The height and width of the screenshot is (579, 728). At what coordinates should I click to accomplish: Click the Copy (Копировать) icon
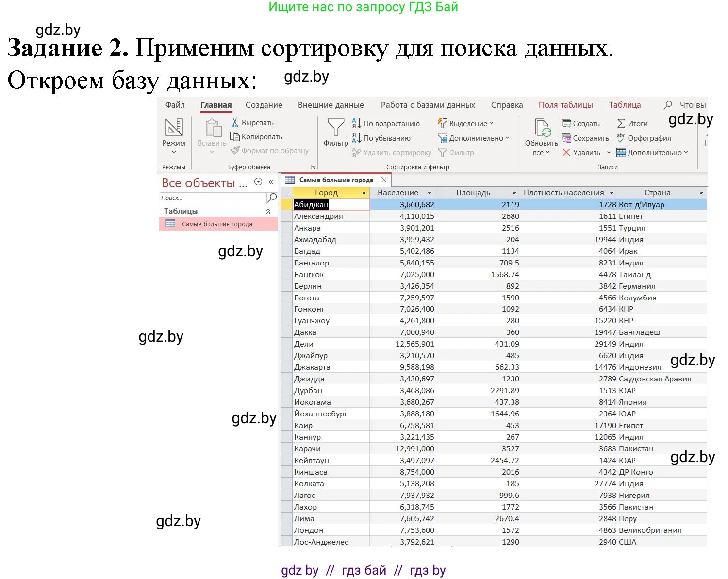235,136
